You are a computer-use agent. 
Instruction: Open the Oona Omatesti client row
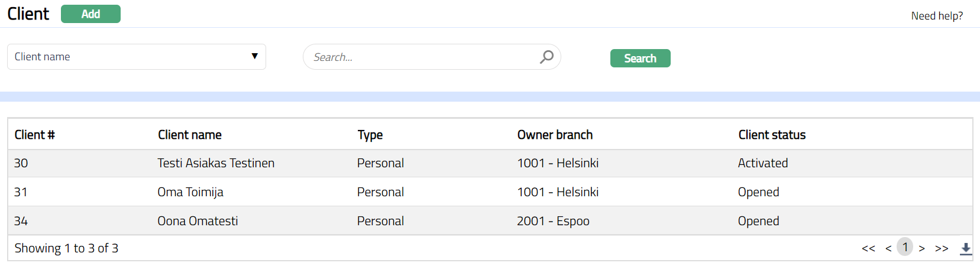198,221
